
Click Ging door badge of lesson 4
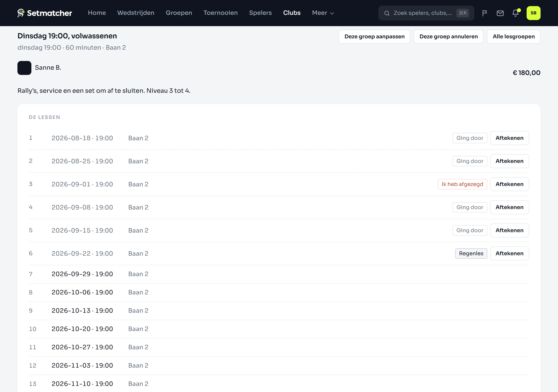coord(470,207)
